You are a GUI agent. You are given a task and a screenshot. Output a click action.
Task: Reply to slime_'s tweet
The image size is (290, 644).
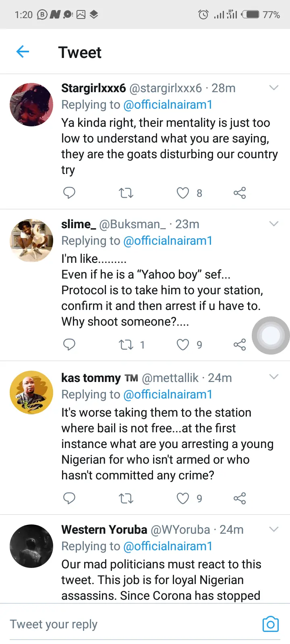click(x=69, y=345)
